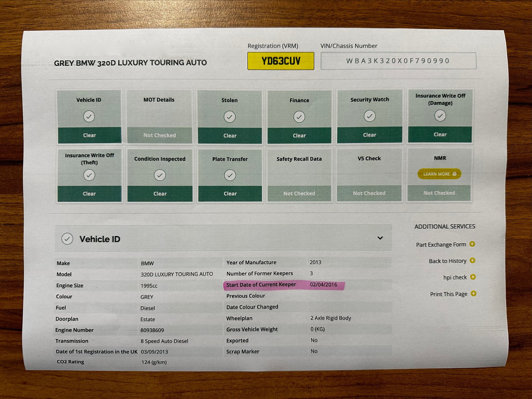Image resolution: width=532 pixels, height=399 pixels.
Task: Click the checkmark beside the Vehicle ID section heading
Action: [67, 239]
